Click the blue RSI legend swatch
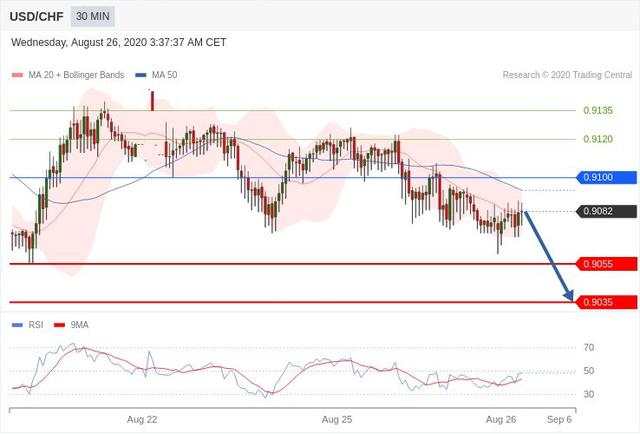 (x=18, y=325)
